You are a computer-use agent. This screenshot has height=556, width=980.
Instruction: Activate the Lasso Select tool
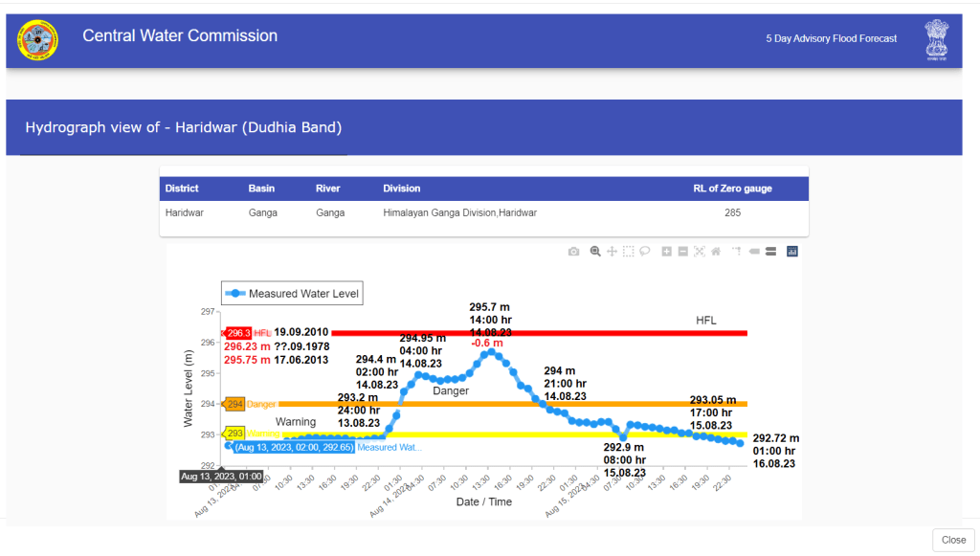[x=645, y=252]
